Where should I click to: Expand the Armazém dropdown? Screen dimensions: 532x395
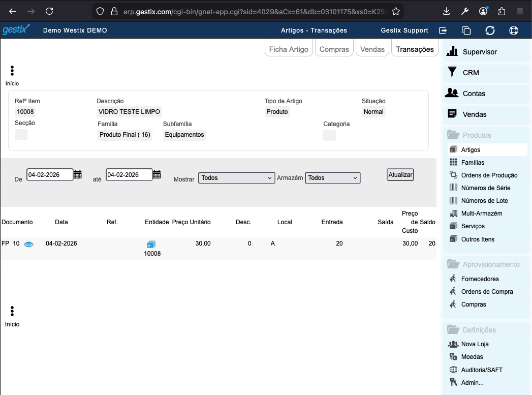(x=332, y=178)
